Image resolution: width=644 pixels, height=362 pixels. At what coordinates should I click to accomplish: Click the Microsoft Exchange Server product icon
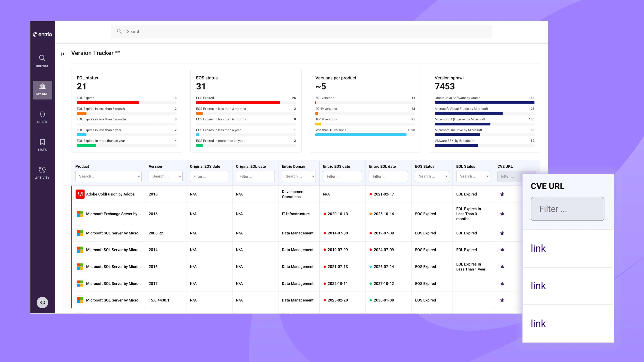(80, 214)
